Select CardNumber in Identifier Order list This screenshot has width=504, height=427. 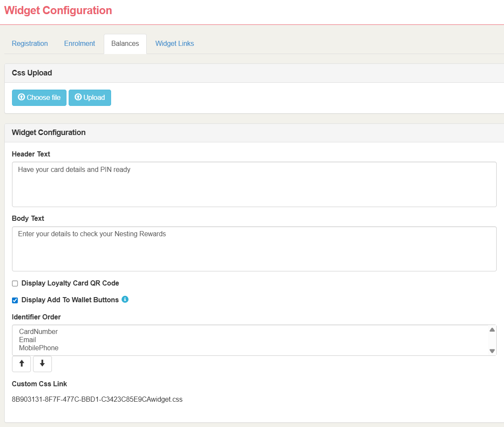pos(39,331)
